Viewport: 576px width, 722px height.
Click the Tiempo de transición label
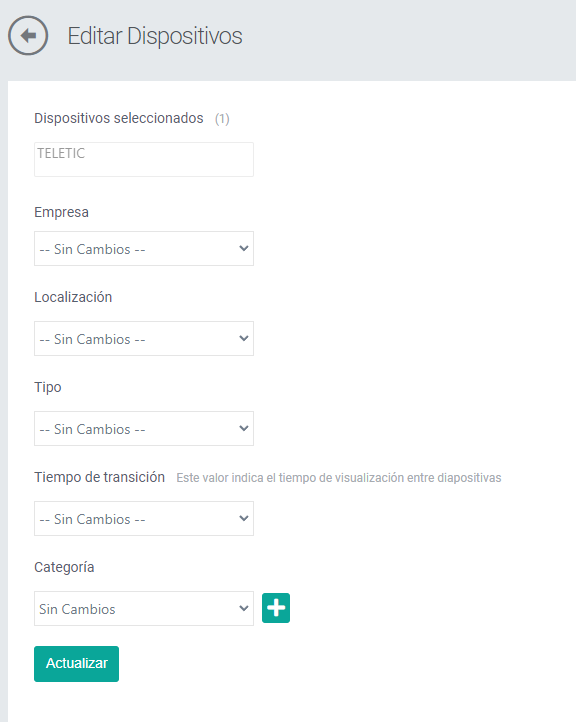click(x=99, y=477)
